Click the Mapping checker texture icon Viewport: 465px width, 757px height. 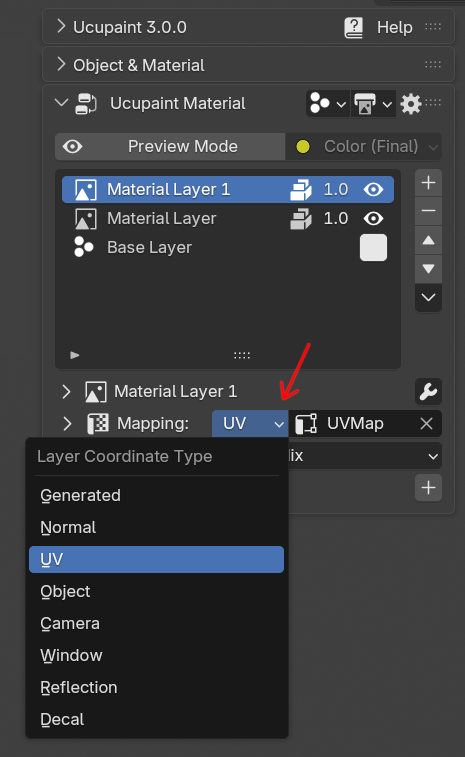point(98,423)
